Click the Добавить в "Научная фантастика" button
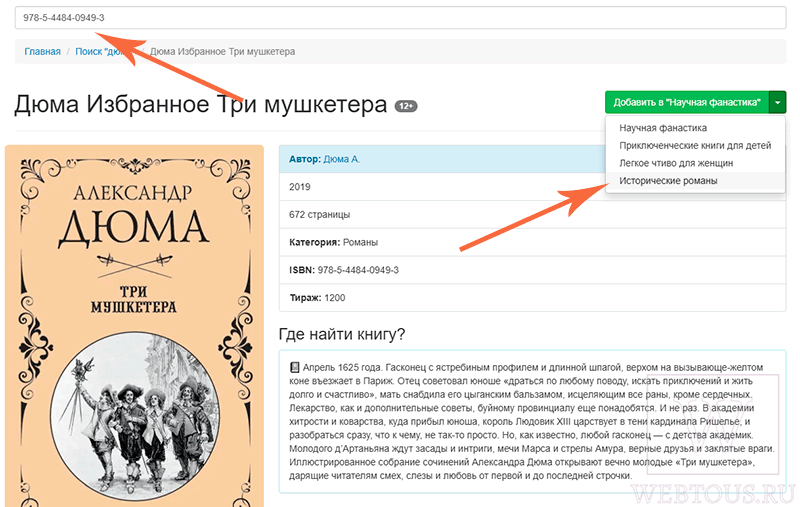Viewport: 800px width, 507px height. tap(687, 102)
